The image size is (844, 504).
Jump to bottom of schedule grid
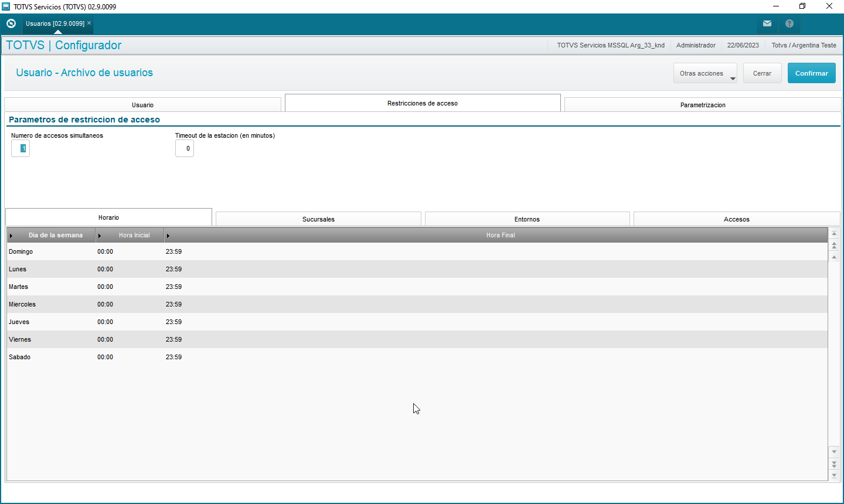tap(834, 475)
